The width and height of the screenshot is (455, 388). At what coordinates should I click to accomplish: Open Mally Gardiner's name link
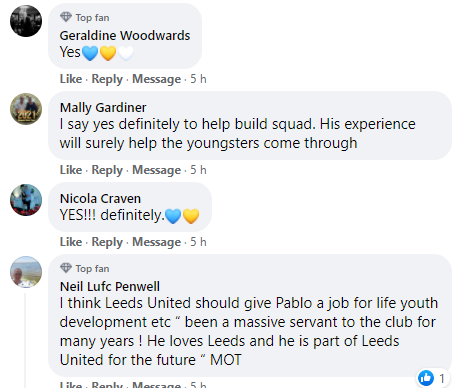click(103, 108)
